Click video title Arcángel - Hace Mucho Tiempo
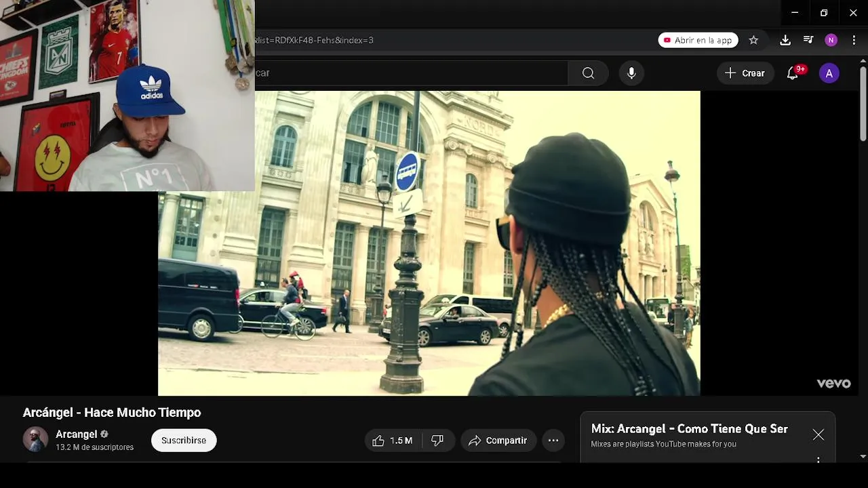868x488 pixels. pos(112,412)
